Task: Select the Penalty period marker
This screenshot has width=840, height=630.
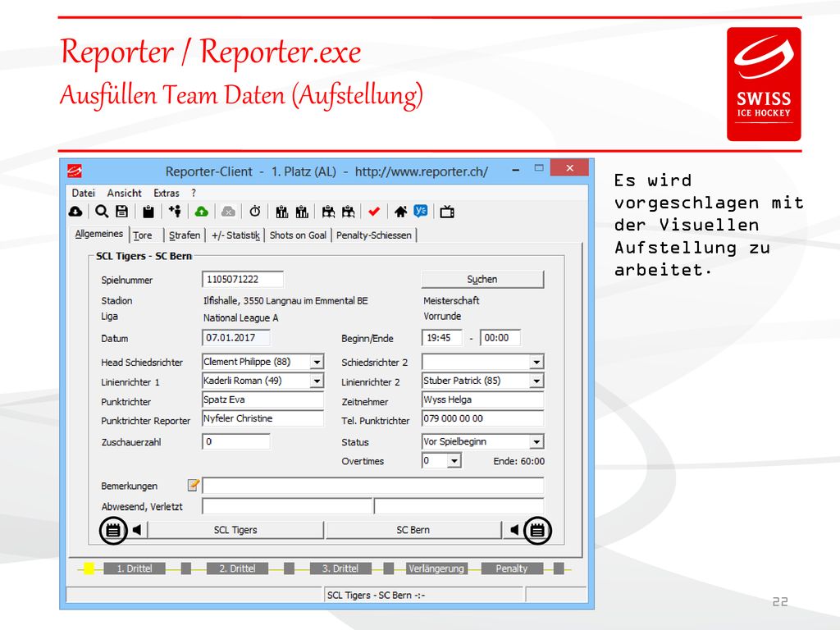Action: pyautogui.click(x=512, y=568)
